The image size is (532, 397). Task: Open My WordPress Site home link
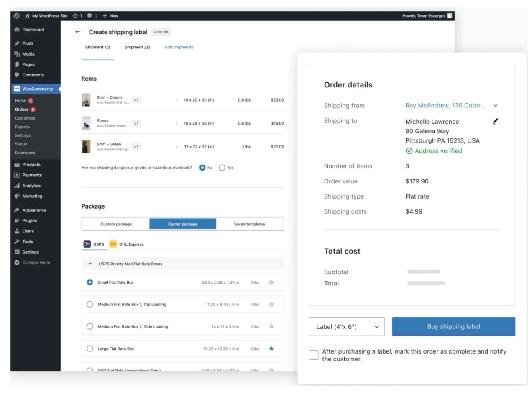46,16
